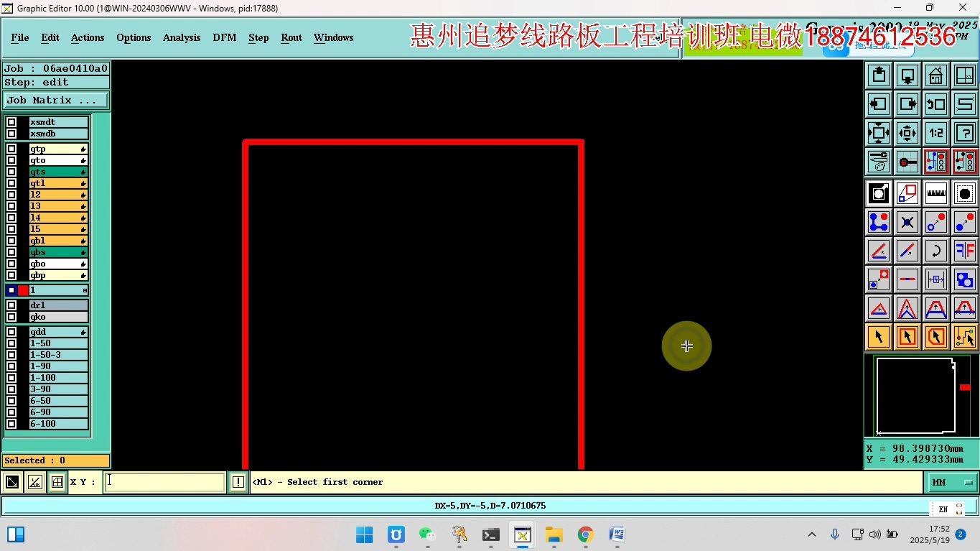Click the Job Matrix button
Image resolution: width=980 pixels, height=551 pixels.
pyautogui.click(x=55, y=100)
